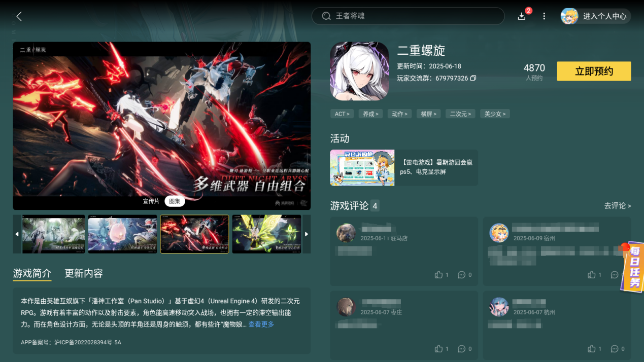This screenshot has width=644, height=362.
Task: Go back with the top-left arrow
Action: pos(19,16)
